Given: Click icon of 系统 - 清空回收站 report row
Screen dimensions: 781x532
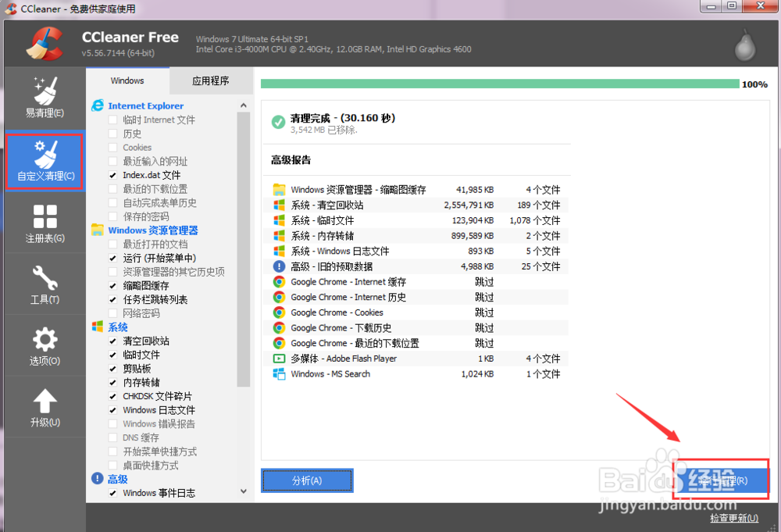Looking at the screenshot, I should pyautogui.click(x=279, y=205).
